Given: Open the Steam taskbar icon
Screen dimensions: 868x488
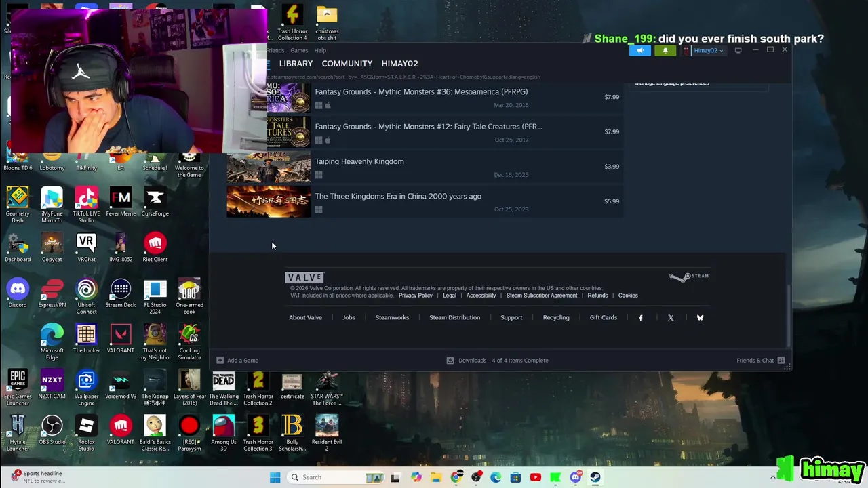Looking at the screenshot, I should click(595, 477).
